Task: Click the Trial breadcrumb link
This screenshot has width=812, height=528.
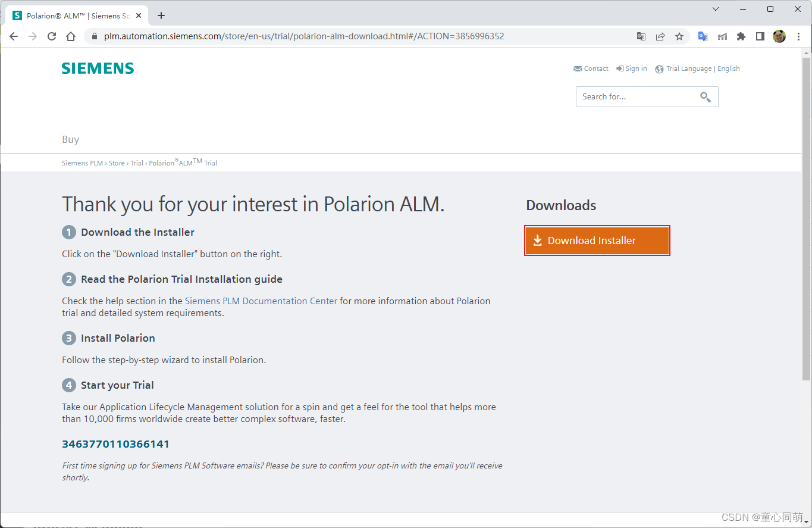Action: point(137,163)
